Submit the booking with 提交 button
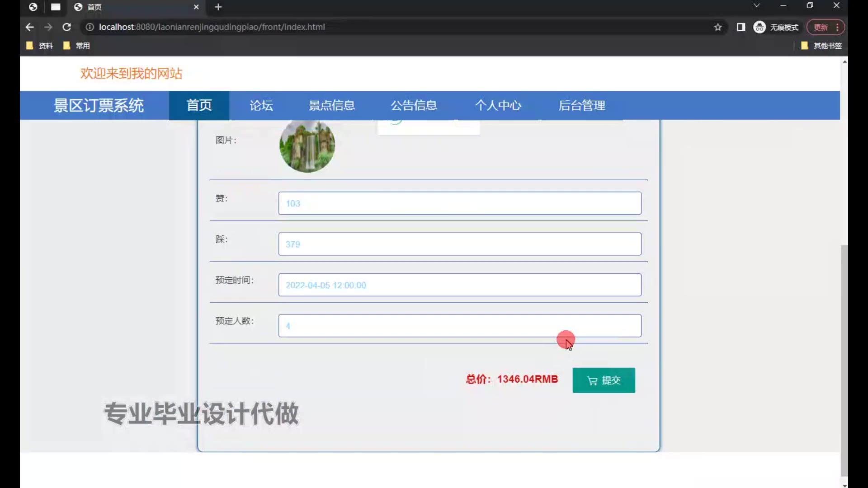Screen dimensions: 868x488 pyautogui.click(x=604, y=380)
